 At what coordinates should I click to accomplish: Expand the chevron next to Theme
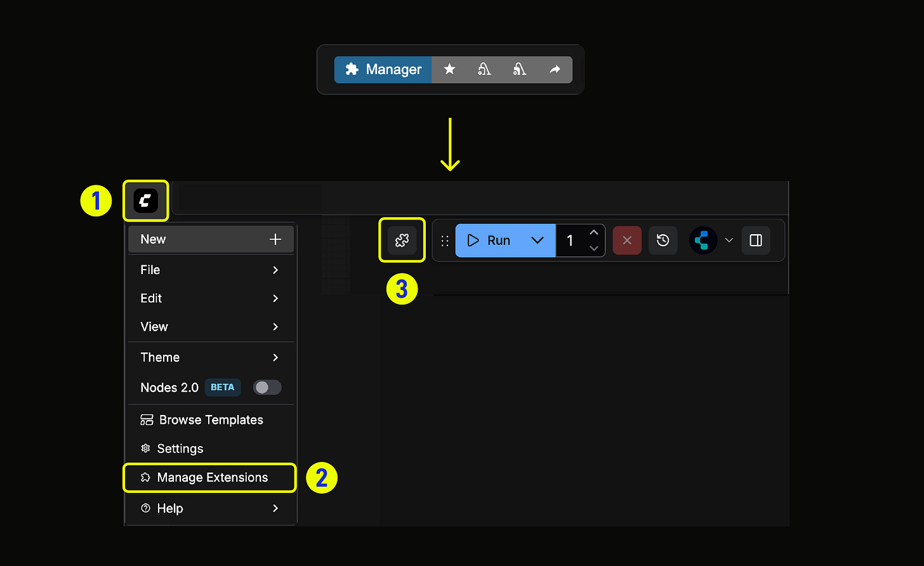275,357
